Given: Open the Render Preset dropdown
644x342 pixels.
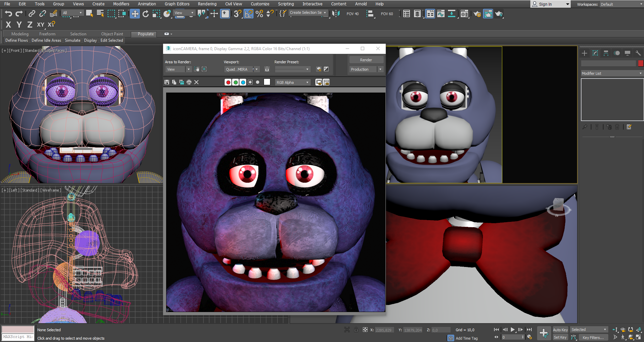Looking at the screenshot, I should point(293,69).
